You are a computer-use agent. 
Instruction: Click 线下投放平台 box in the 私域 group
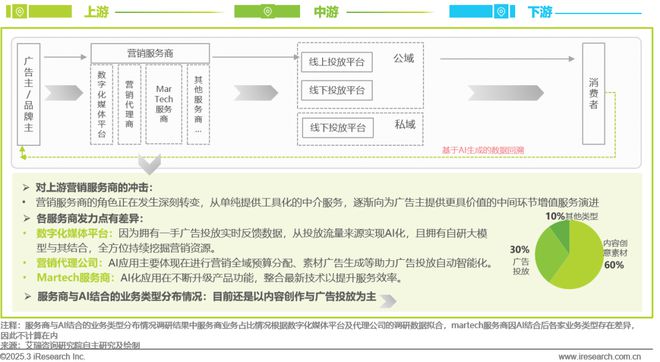338,128
